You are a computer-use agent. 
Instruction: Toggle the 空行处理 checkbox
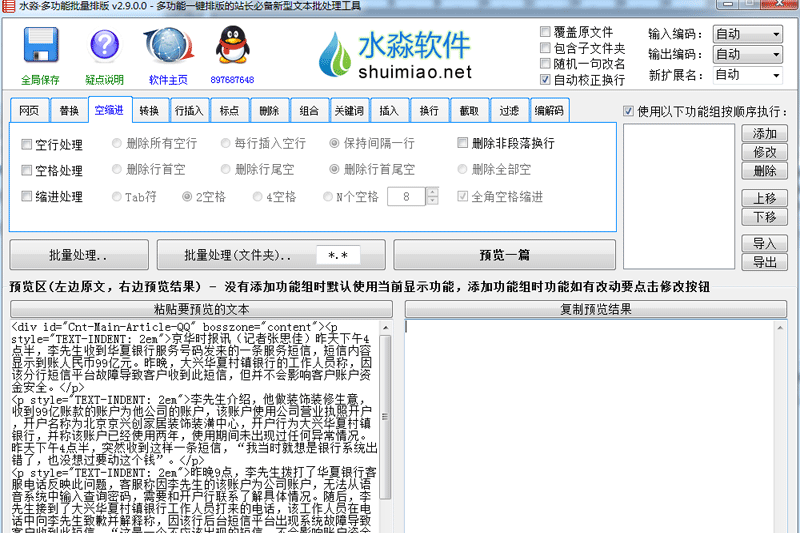point(27,144)
